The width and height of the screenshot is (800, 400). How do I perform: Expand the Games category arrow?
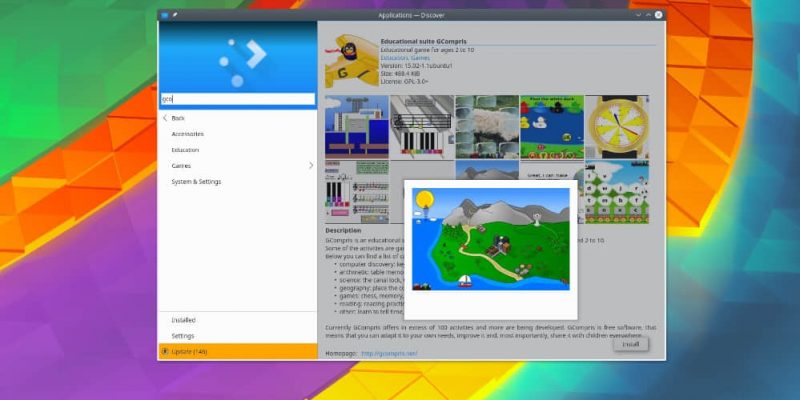pyautogui.click(x=311, y=166)
